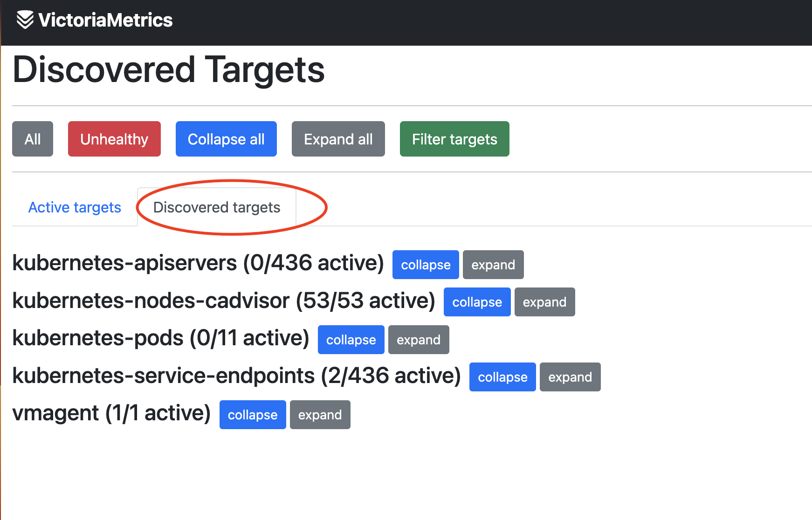Switch to the Active targets tab
Screen dimensions: 812x520
click(75, 207)
